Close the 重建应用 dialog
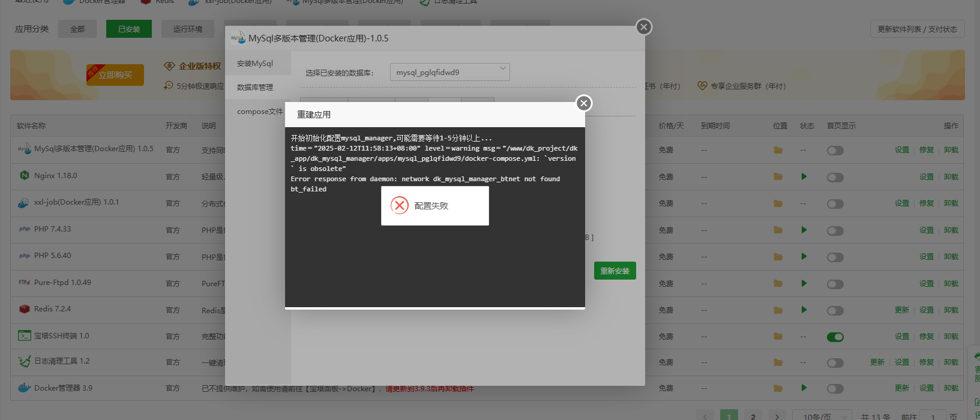This screenshot has height=420, width=980. pos(584,103)
